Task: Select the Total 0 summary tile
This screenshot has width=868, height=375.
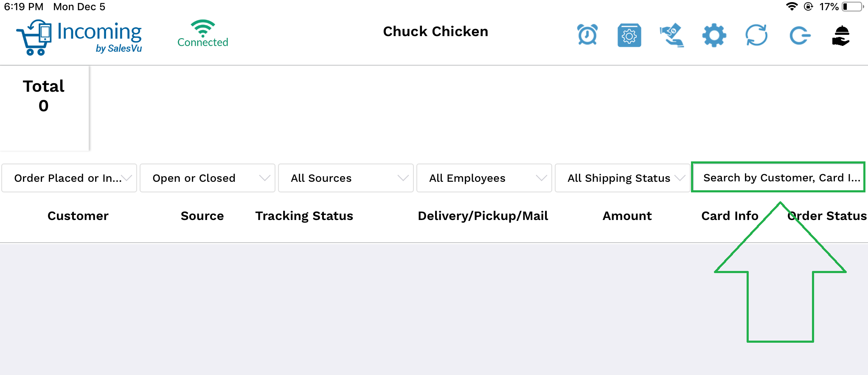Action: click(44, 108)
